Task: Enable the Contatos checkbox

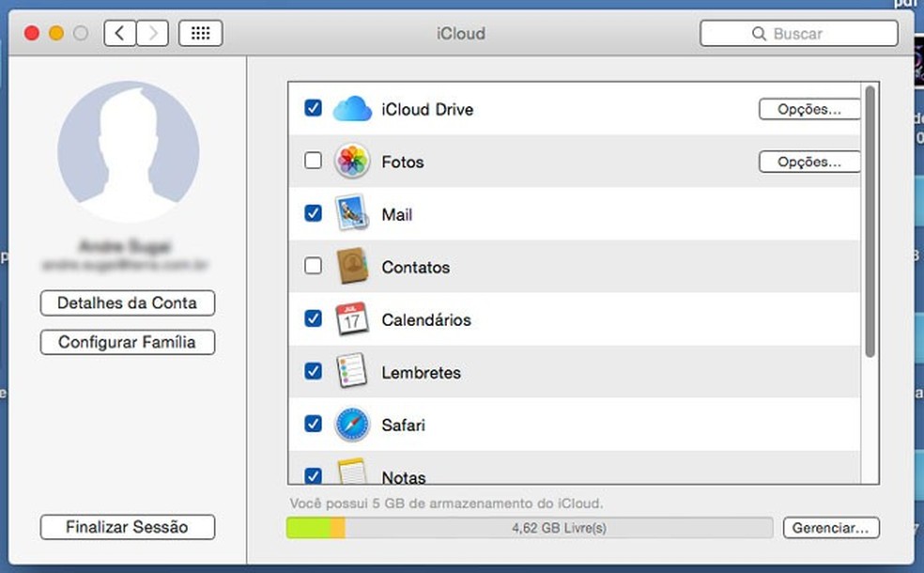Action: (314, 267)
